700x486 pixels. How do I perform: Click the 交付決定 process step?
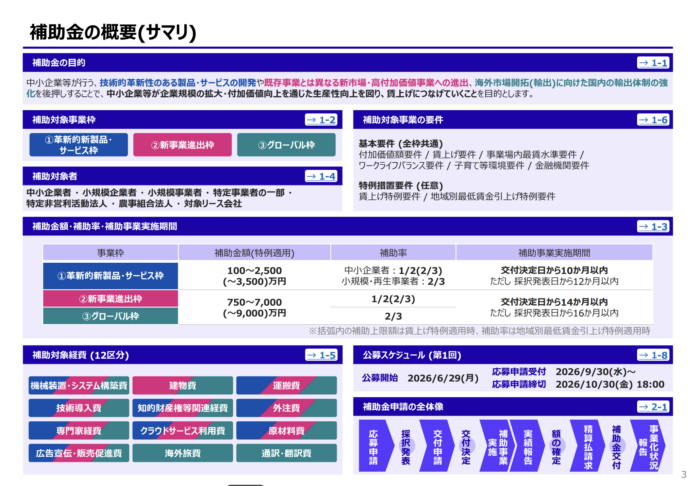466,446
